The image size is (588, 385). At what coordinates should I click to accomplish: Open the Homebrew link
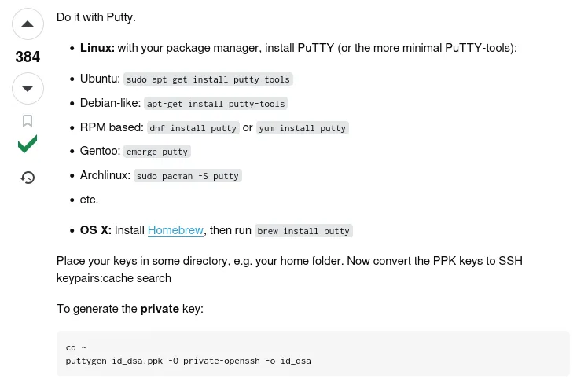[x=175, y=230]
